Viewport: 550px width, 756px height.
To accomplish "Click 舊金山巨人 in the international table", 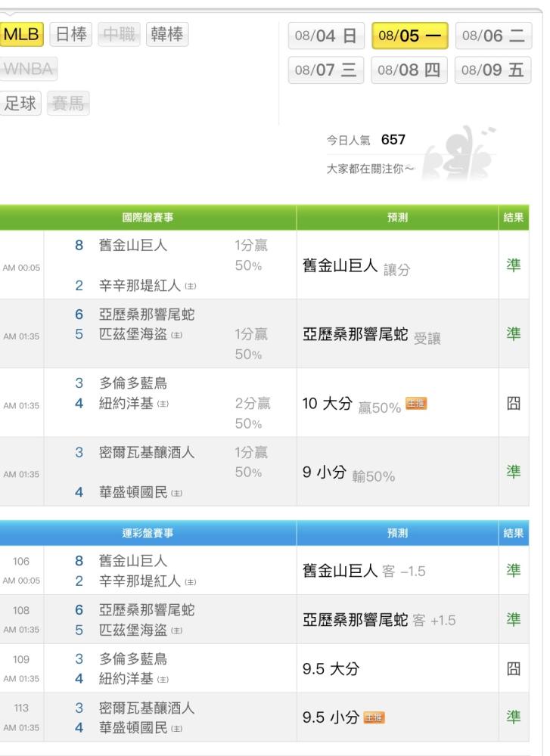I will click(132, 246).
